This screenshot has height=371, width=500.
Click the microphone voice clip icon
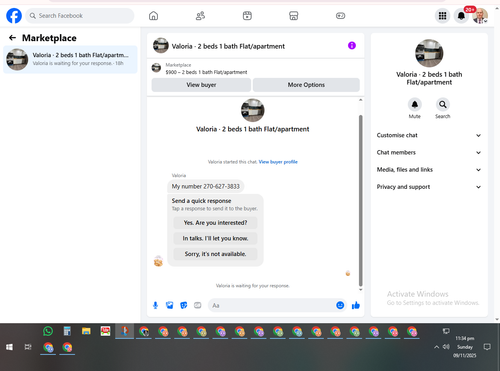pos(155,305)
